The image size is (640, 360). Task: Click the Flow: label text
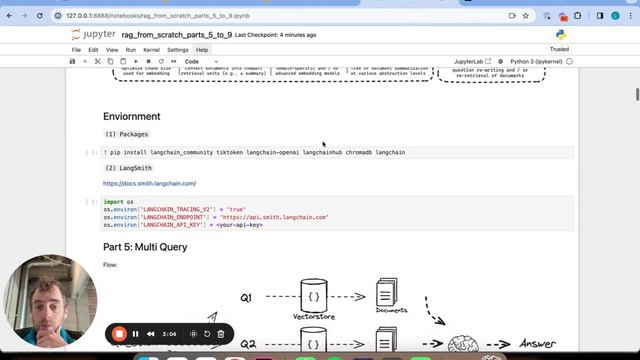point(110,265)
